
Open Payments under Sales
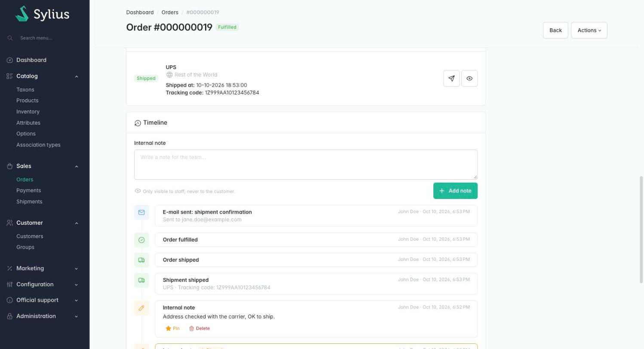[28, 190]
